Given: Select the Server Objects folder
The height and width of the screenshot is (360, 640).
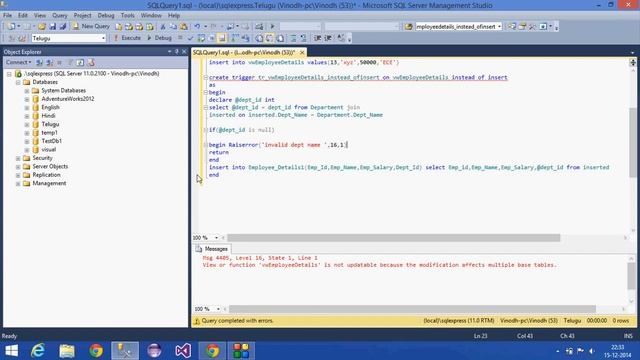Looking at the screenshot, I should click(x=50, y=167).
